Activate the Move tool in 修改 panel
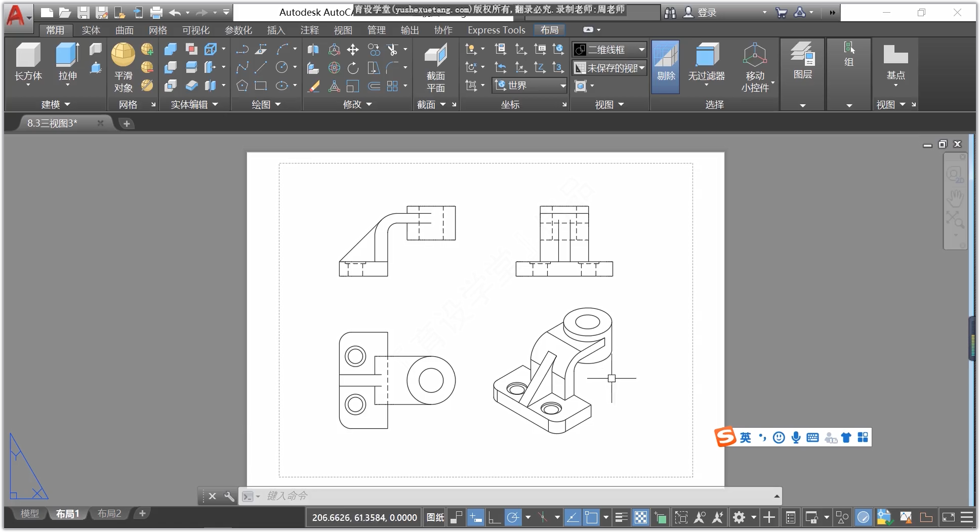Screen dimensions: 980x532 (353, 49)
